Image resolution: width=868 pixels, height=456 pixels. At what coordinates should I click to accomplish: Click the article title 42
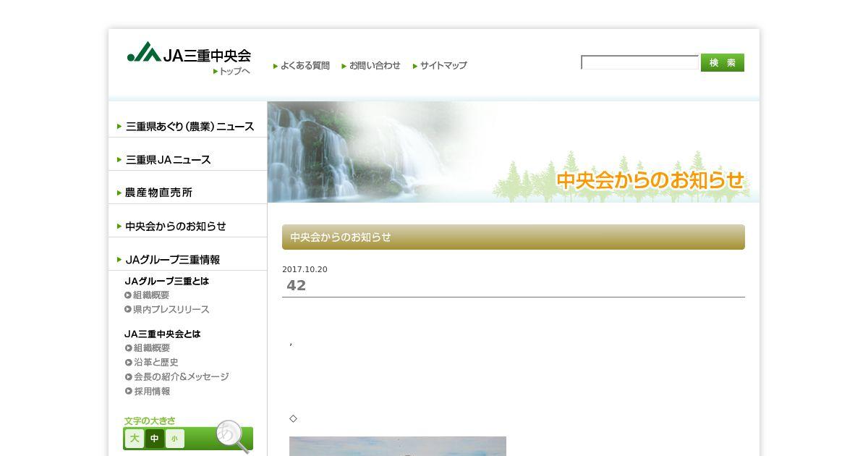(297, 285)
